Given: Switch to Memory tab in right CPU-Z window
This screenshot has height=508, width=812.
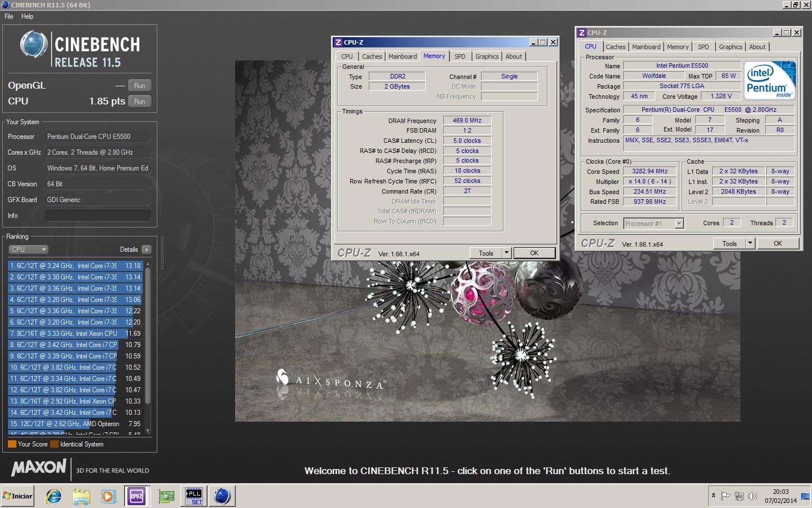Looking at the screenshot, I should [x=678, y=47].
